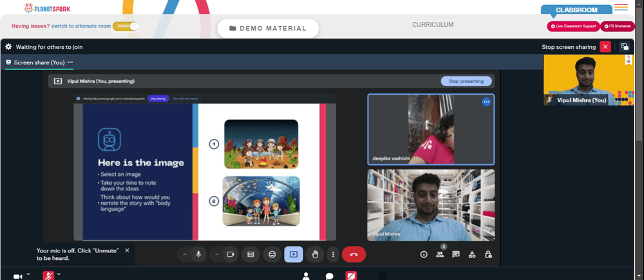This screenshot has width=644, height=280.
Task: Expand video options arrow beside the camera
Action: click(x=217, y=254)
